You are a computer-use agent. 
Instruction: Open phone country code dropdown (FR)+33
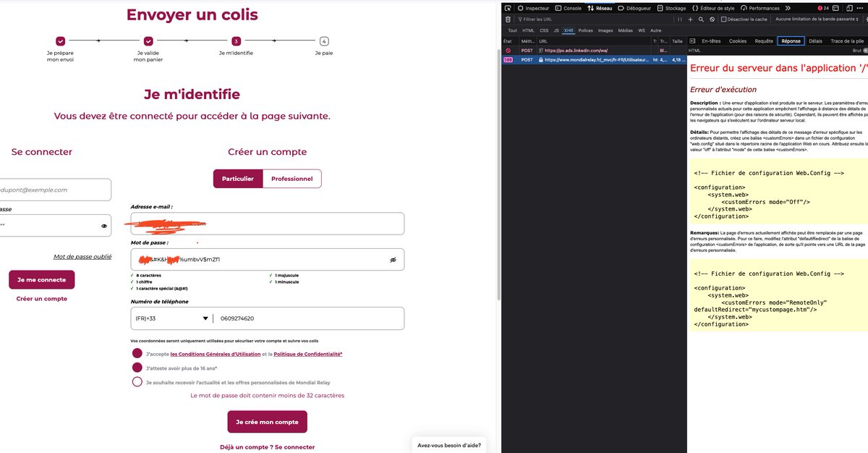click(172, 318)
